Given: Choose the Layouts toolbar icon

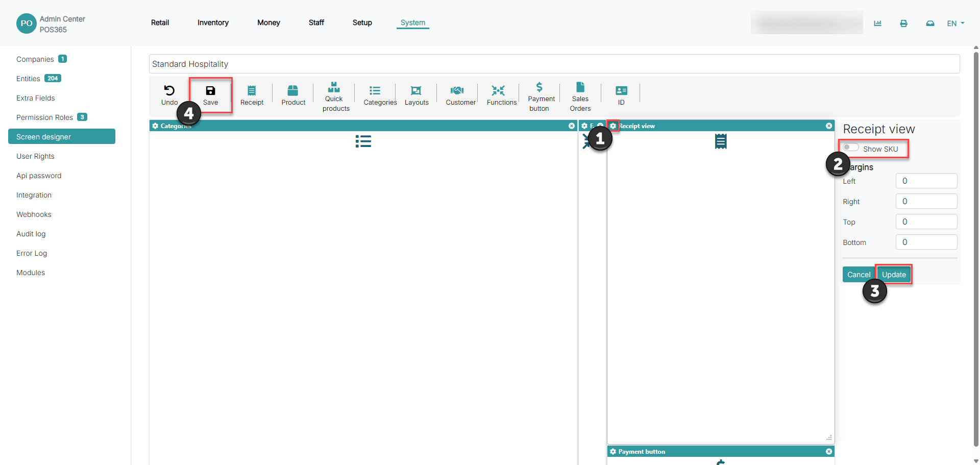Looking at the screenshot, I should (x=416, y=95).
